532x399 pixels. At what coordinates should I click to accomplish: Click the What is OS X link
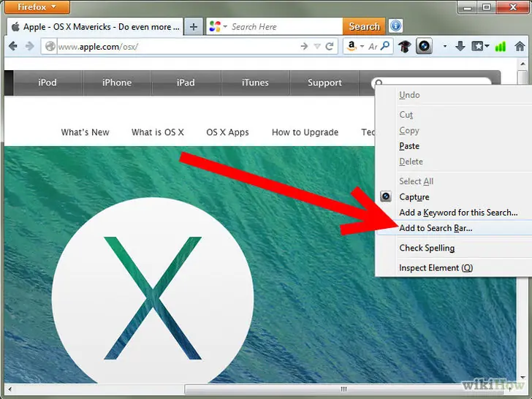158,132
